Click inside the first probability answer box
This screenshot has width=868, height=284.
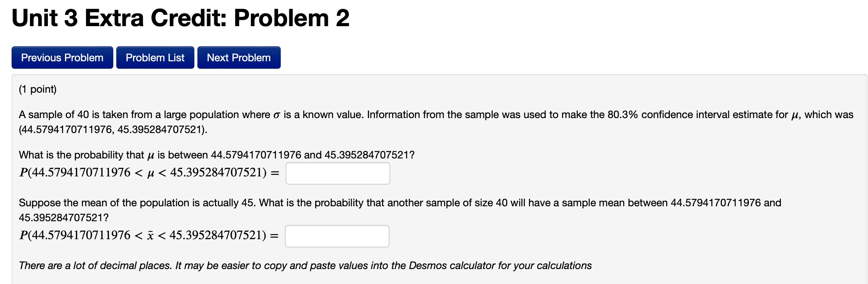(x=337, y=173)
